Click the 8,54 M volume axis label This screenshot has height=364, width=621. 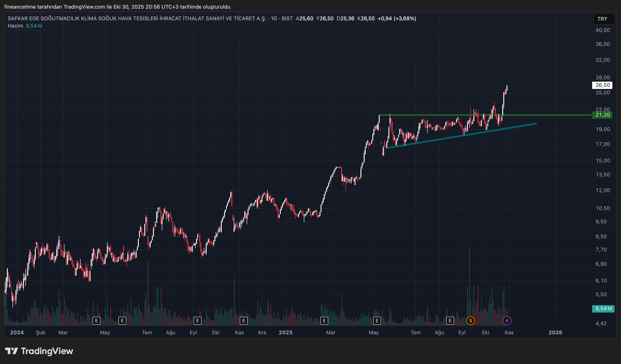[x=603, y=308]
